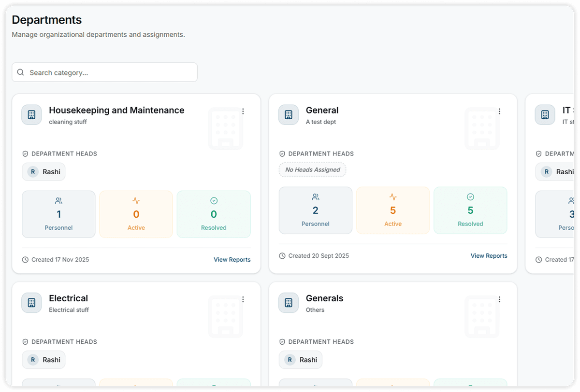Click the Generals department building icon

289,303
